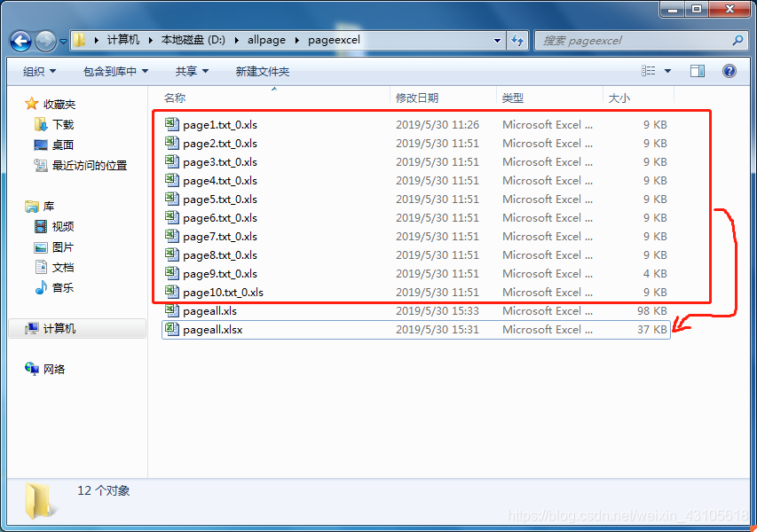
Task: Click the refresh button by address bar
Action: [517, 41]
